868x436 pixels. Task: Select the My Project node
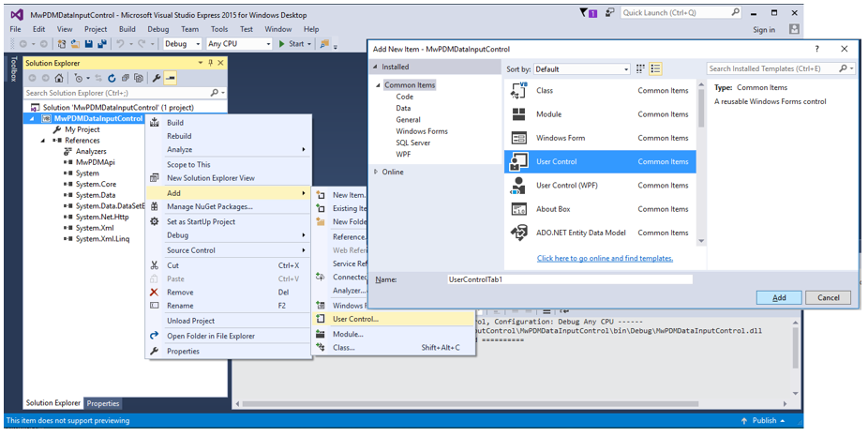click(x=82, y=129)
